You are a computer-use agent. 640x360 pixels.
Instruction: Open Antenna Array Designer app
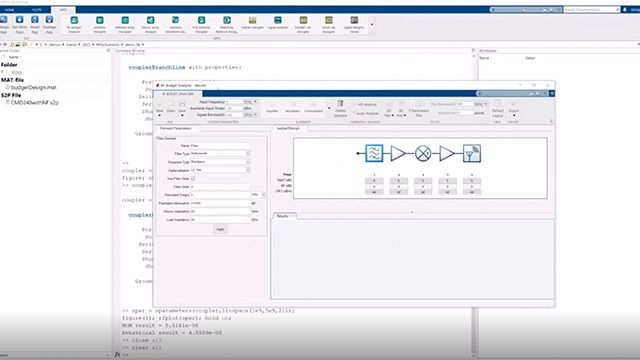pos(125,24)
